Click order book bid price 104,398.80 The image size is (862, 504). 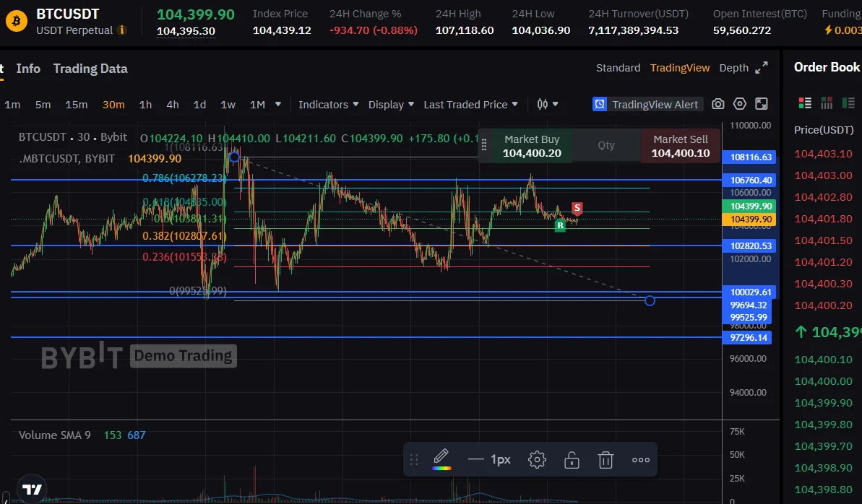823,489
